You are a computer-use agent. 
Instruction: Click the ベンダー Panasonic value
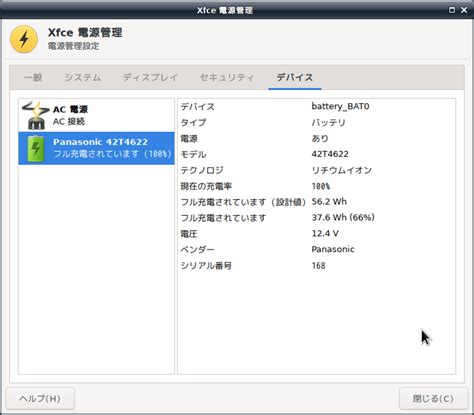pyautogui.click(x=333, y=249)
